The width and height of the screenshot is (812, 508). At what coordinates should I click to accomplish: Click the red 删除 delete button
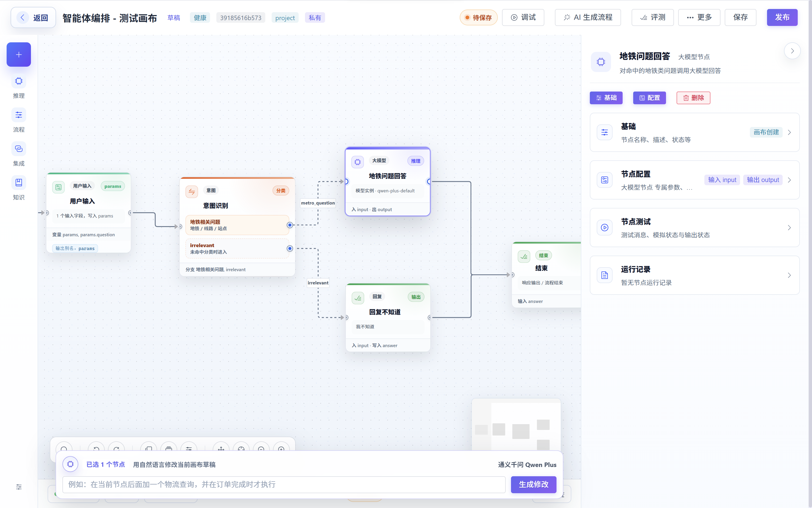(x=694, y=98)
